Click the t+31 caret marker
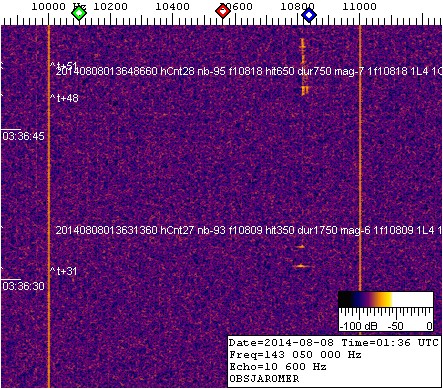Viewport: 443px width, 389px height. tap(63, 271)
